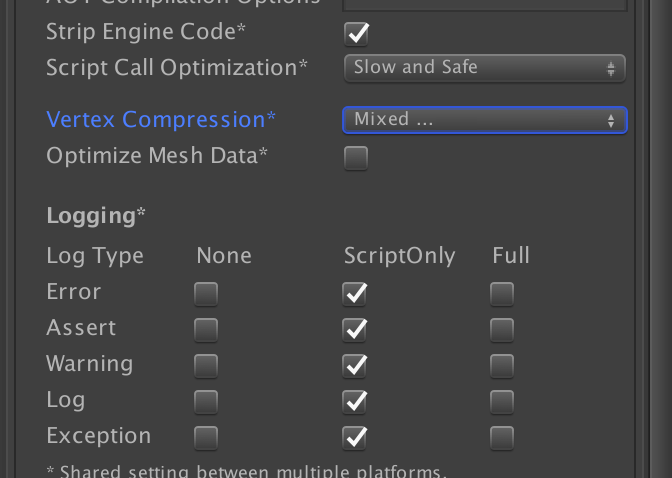Set Assert logging to None

coord(206,330)
